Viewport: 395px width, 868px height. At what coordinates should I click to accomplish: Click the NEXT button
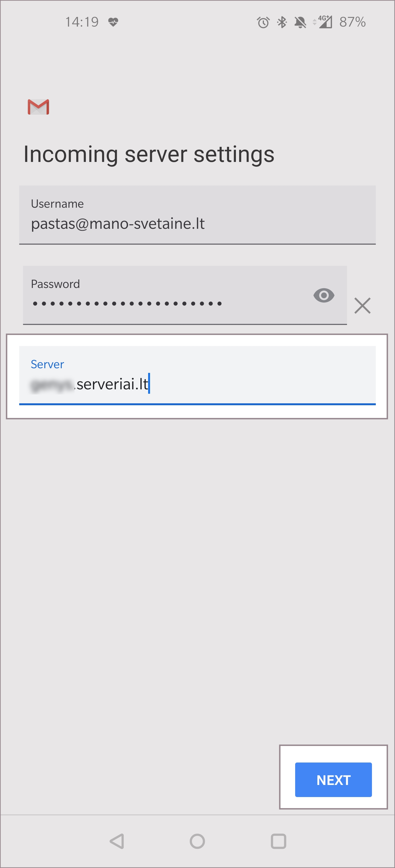click(x=333, y=780)
